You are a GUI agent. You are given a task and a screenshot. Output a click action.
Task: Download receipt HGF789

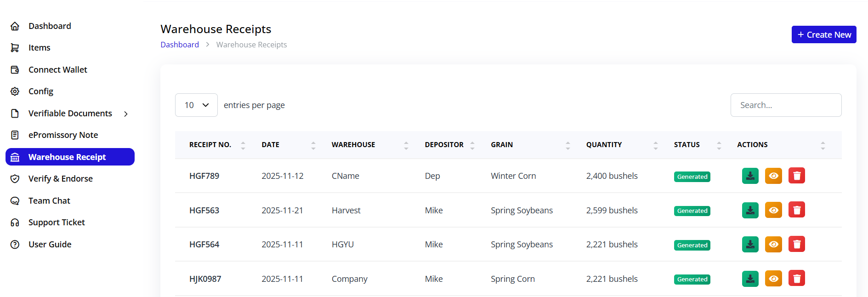click(750, 176)
